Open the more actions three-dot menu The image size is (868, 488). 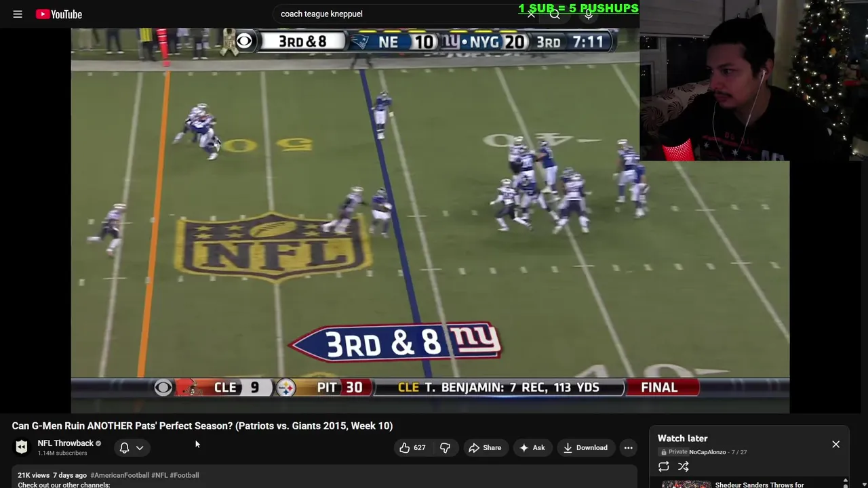click(x=629, y=447)
